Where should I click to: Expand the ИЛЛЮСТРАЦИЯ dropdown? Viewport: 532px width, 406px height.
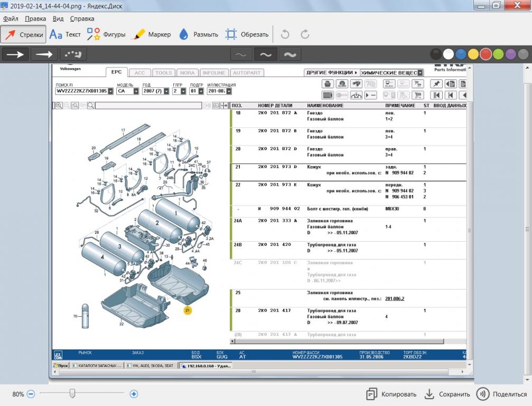[229, 91]
